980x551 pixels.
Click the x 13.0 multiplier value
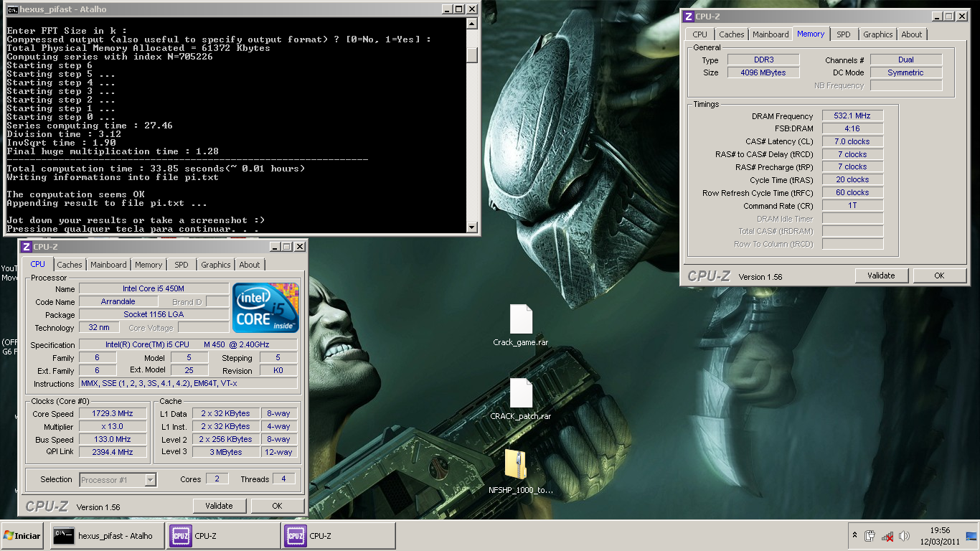pos(113,427)
